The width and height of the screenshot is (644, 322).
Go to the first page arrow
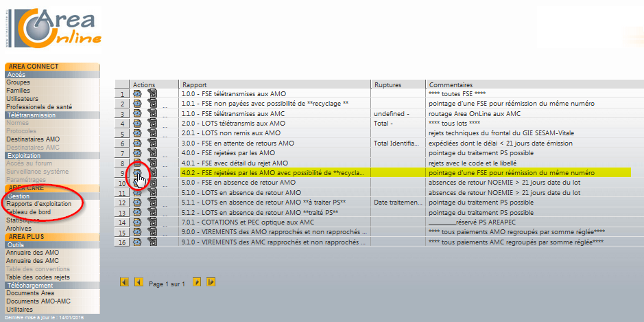124,282
